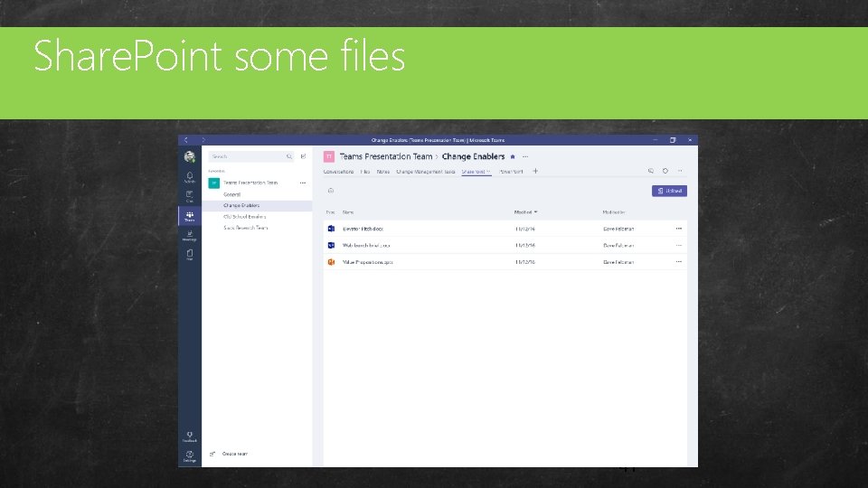Start a new chat with compose icon
Image resolution: width=868 pixels, height=488 pixels.
pyautogui.click(x=304, y=156)
